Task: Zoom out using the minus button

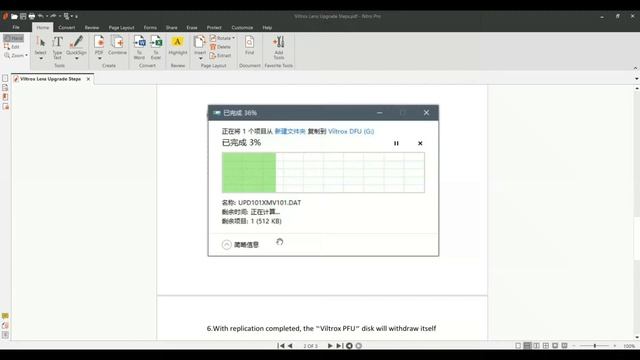Action: click(x=574, y=346)
